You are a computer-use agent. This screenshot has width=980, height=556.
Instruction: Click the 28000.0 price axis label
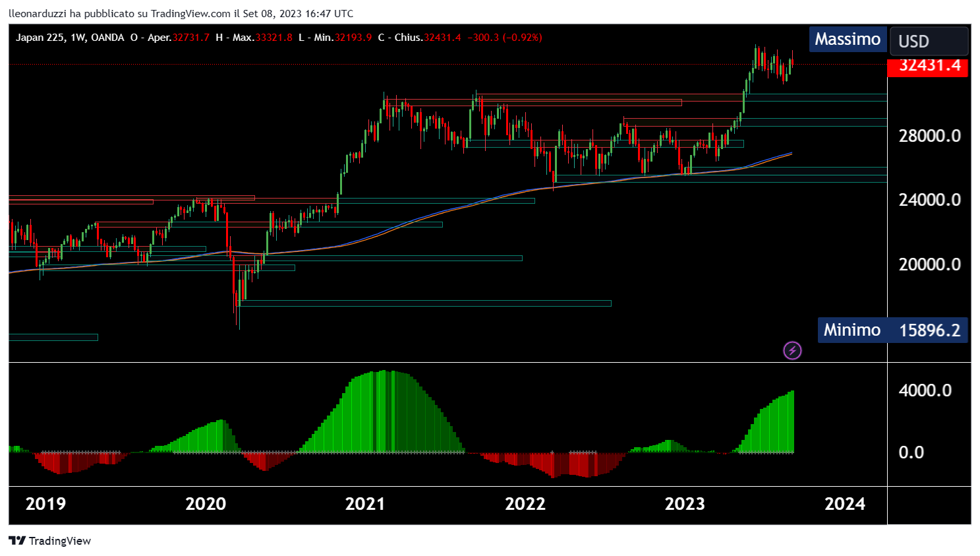930,136
